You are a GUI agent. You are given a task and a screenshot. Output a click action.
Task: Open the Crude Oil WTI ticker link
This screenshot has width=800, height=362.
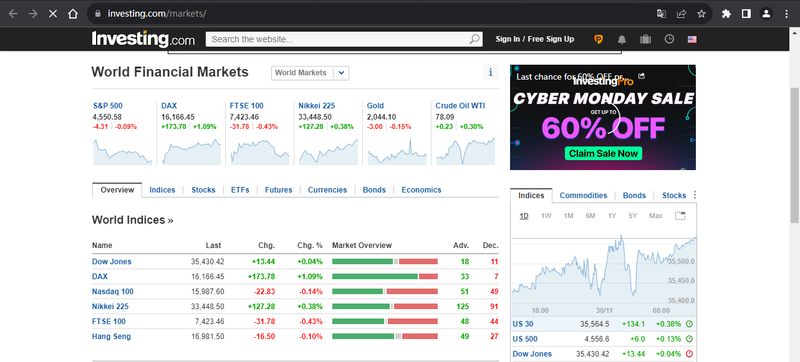pos(460,106)
